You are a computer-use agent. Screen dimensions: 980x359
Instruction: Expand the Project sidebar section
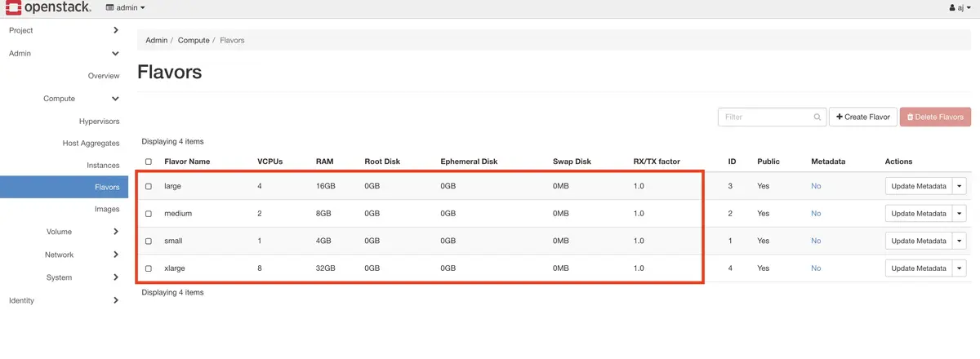point(64,30)
